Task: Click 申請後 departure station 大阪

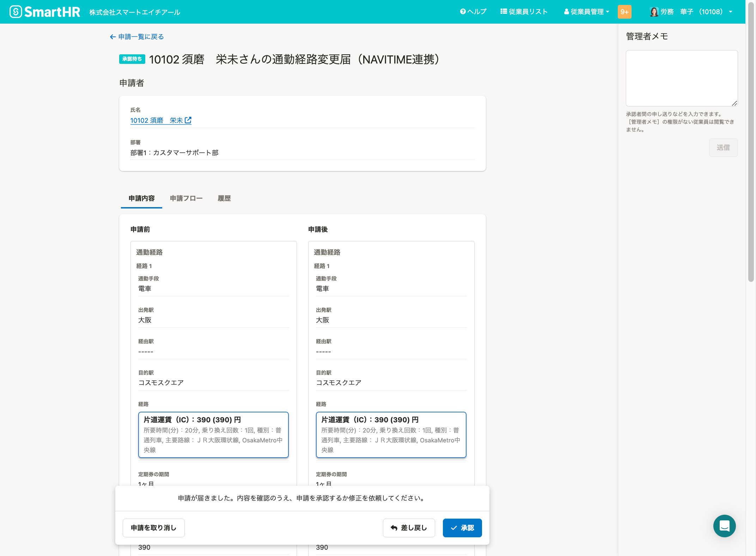Action: coord(323,320)
